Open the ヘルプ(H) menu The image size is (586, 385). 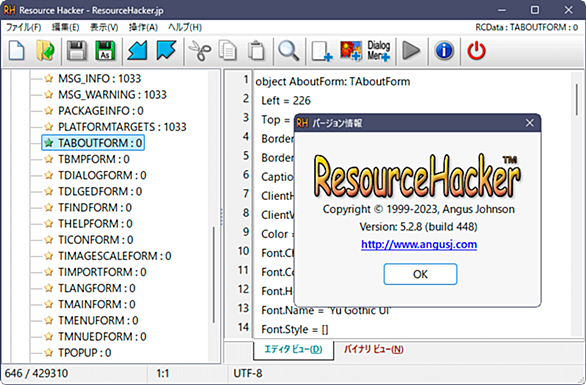[185, 27]
